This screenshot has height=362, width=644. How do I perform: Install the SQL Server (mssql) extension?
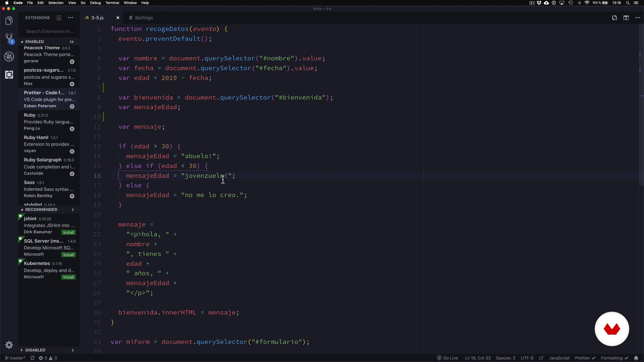pos(68,255)
